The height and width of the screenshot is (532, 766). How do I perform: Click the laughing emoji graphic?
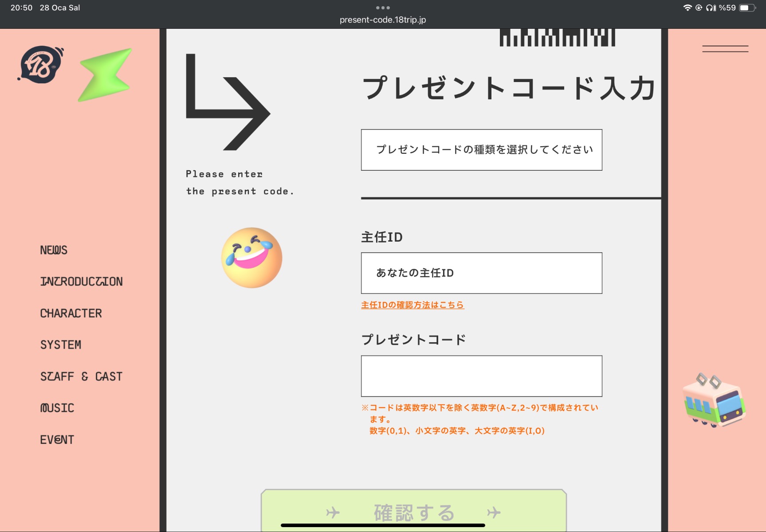[x=251, y=258]
